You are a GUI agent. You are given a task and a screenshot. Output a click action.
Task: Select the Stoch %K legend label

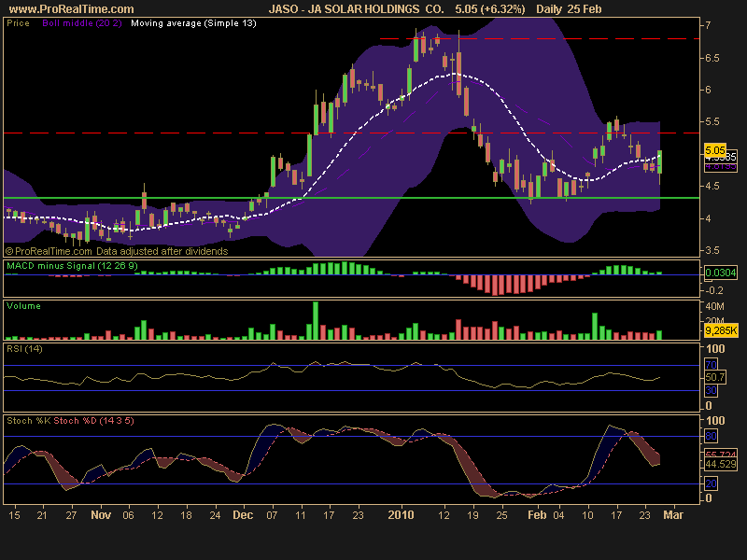pos(29,421)
